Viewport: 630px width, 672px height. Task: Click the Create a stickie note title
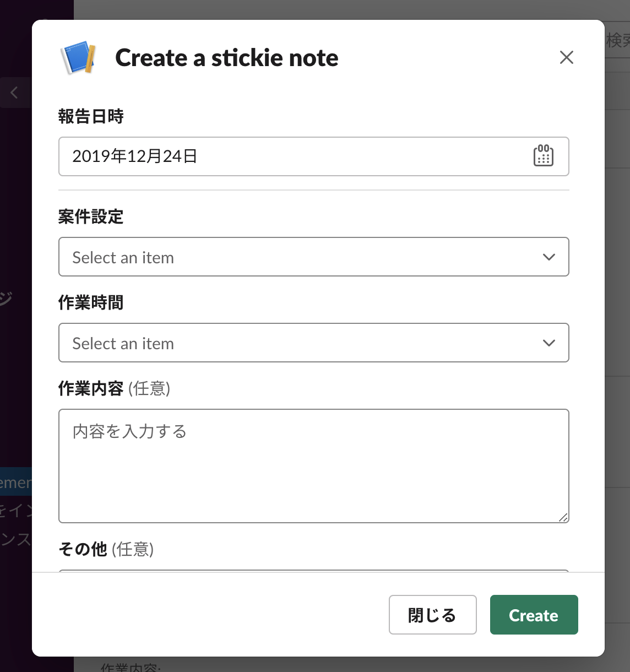(227, 58)
